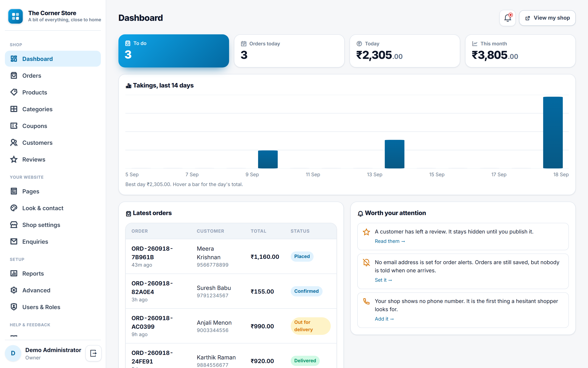588x368 pixels.
Task: Open order ORD-260918-24FE91
Action: click(152, 357)
